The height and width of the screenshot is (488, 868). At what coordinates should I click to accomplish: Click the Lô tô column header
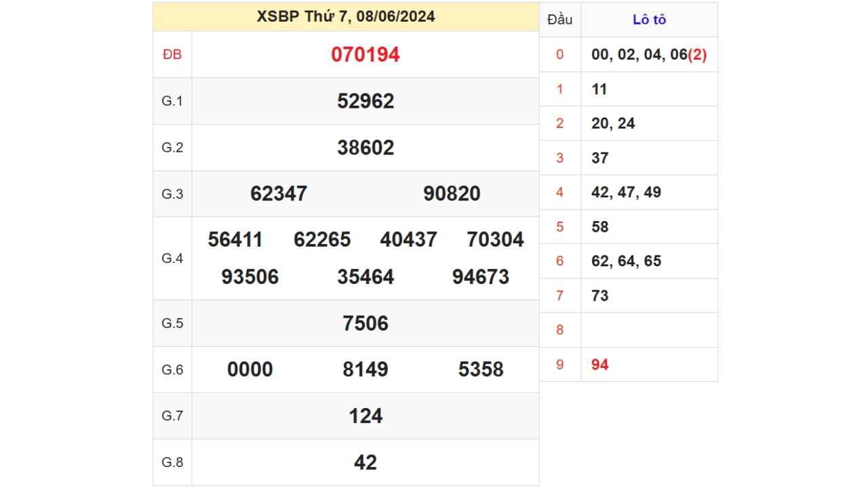649,20
